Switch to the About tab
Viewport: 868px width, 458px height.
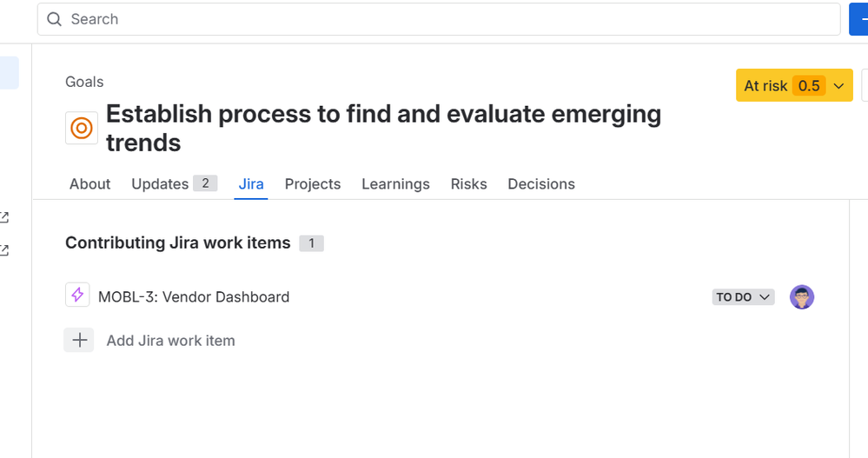89,184
